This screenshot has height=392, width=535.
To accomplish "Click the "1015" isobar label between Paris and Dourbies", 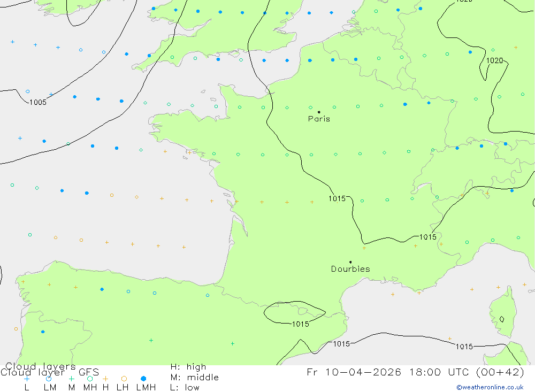I will [x=337, y=198].
